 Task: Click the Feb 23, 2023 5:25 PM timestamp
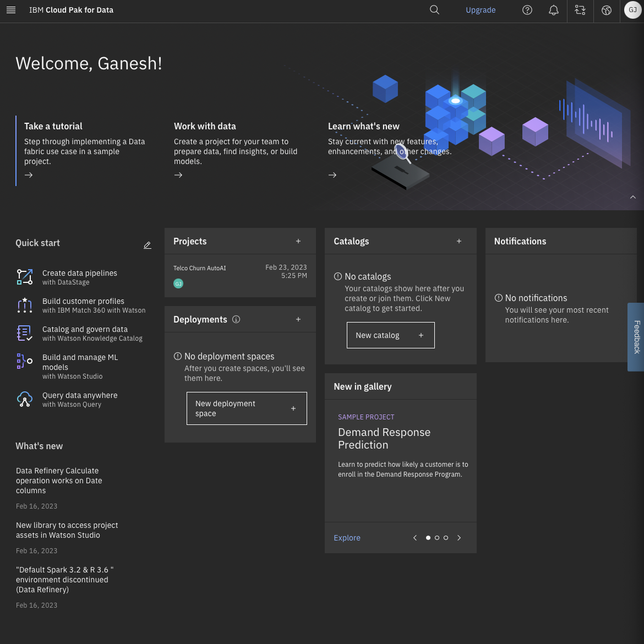coord(286,271)
